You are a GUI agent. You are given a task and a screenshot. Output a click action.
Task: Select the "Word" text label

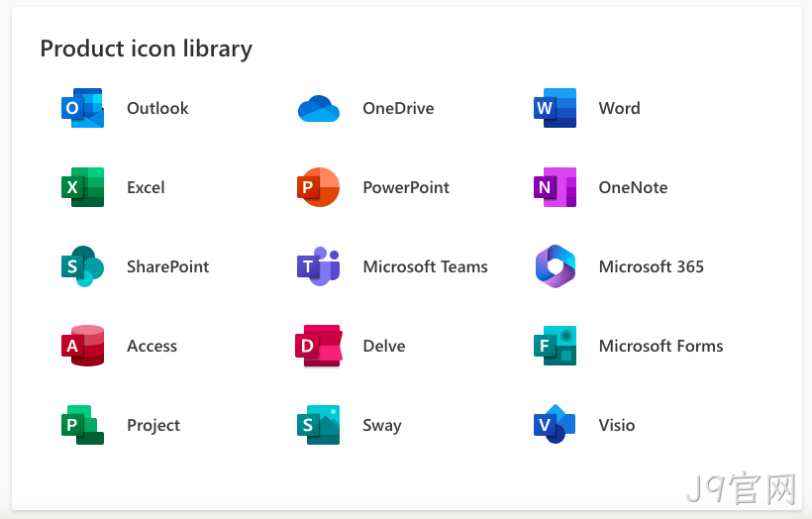click(x=619, y=108)
